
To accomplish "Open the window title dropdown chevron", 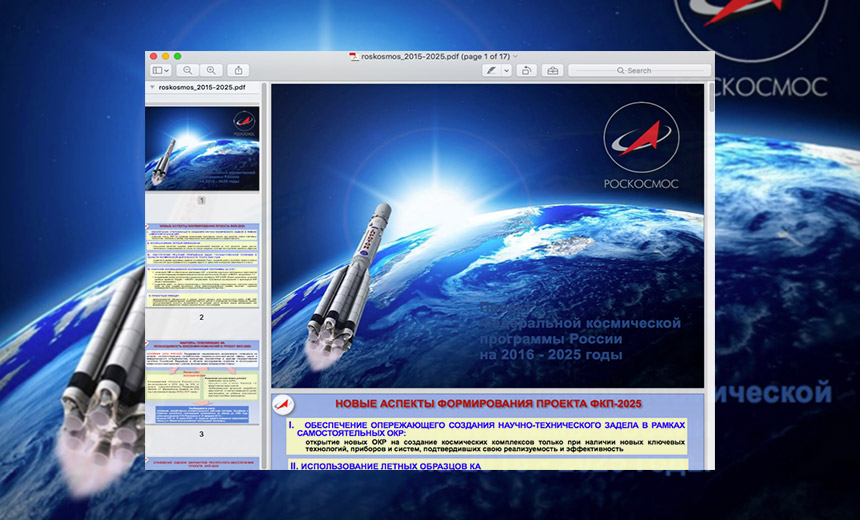I will point(515,56).
